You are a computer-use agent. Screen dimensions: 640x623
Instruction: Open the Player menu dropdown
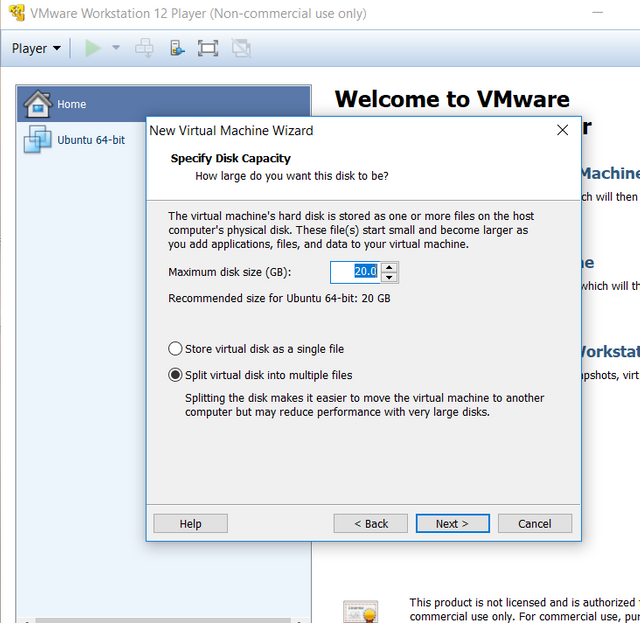[36, 49]
